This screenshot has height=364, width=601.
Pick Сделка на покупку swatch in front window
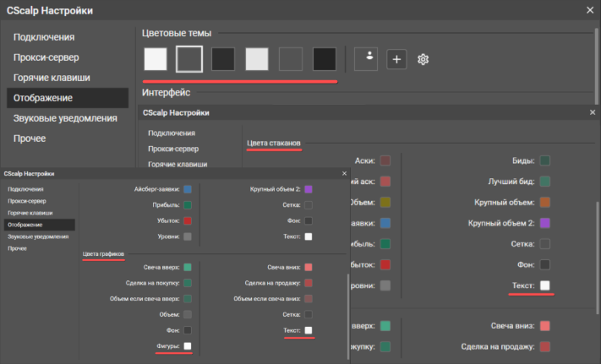click(188, 283)
